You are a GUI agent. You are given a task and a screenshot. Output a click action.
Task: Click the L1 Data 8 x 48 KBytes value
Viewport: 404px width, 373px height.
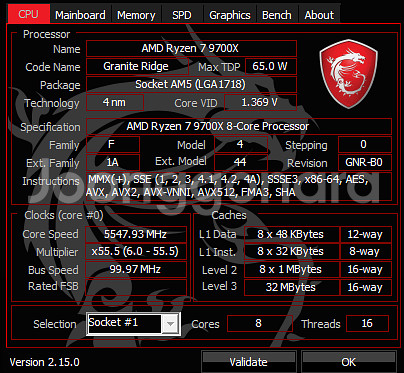(291, 234)
